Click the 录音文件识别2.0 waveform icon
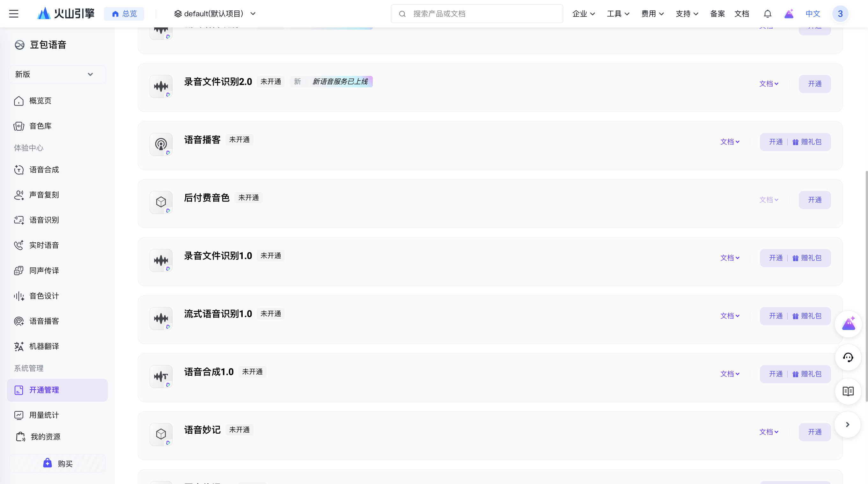The width and height of the screenshot is (868, 484). click(161, 86)
